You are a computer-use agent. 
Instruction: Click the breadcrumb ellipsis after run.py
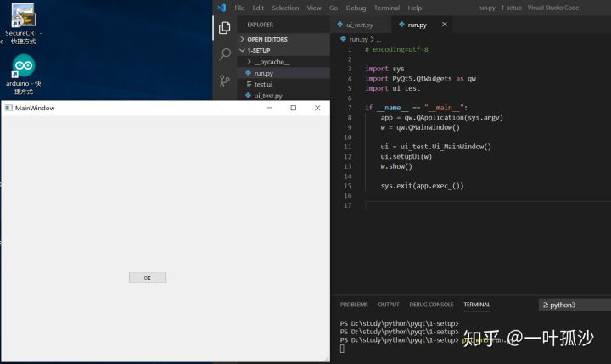pyautogui.click(x=378, y=39)
